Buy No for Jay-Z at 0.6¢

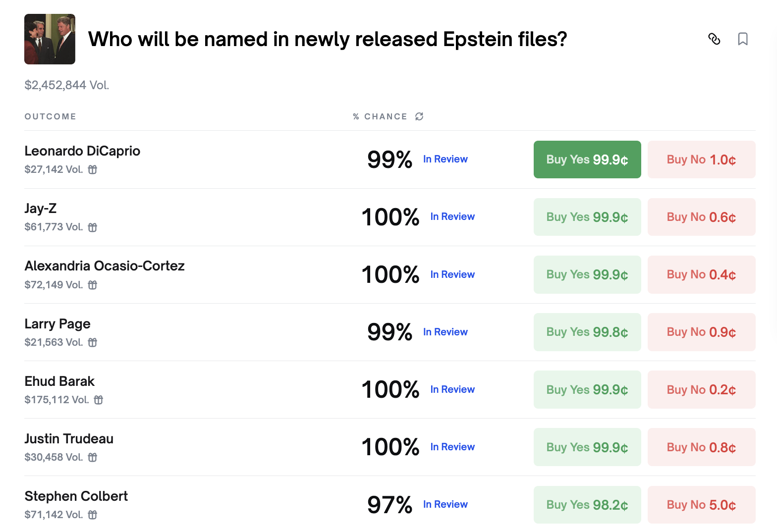701,217
